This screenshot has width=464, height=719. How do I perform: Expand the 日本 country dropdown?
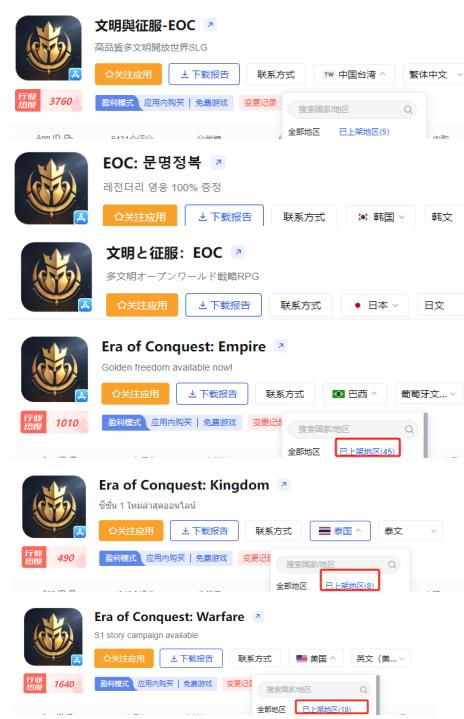point(375,305)
